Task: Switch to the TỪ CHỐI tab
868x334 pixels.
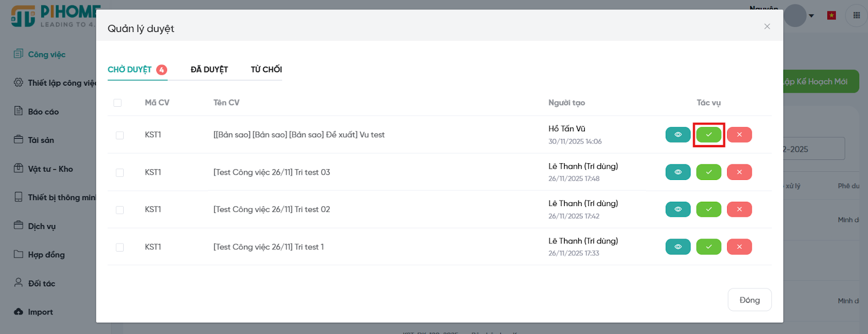Action: 266,69
